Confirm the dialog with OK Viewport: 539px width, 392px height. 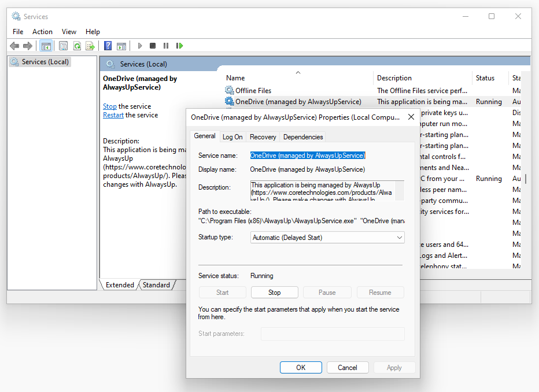pyautogui.click(x=301, y=368)
